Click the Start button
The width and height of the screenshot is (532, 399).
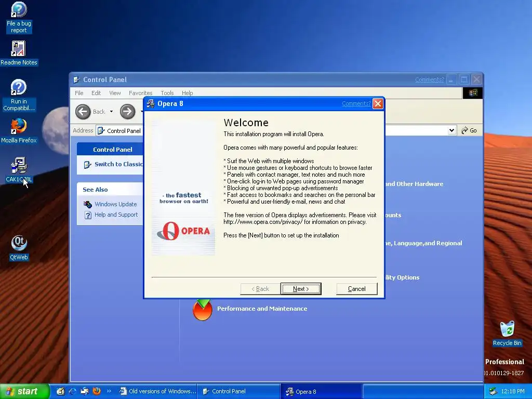pyautogui.click(x=24, y=392)
